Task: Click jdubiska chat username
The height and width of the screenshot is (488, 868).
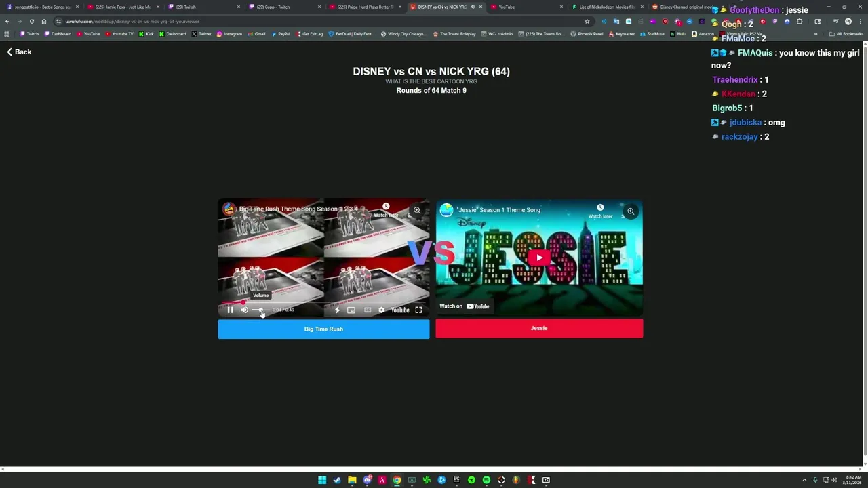Action: 745,122
